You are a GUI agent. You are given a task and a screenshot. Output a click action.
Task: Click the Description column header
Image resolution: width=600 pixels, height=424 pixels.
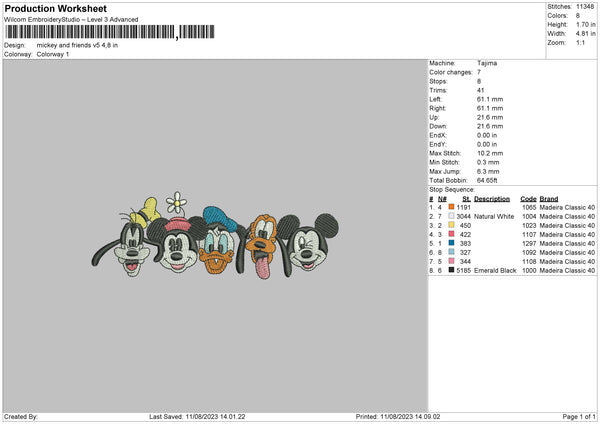(x=491, y=198)
